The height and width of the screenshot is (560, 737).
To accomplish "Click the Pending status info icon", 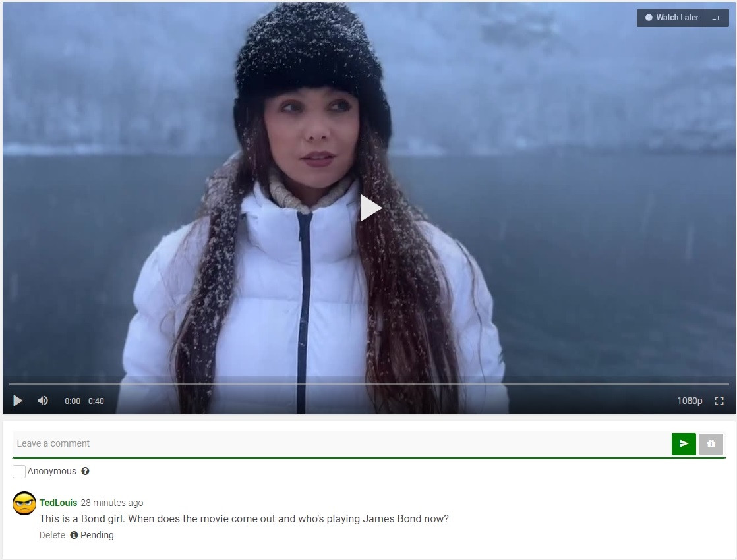I will 74,535.
